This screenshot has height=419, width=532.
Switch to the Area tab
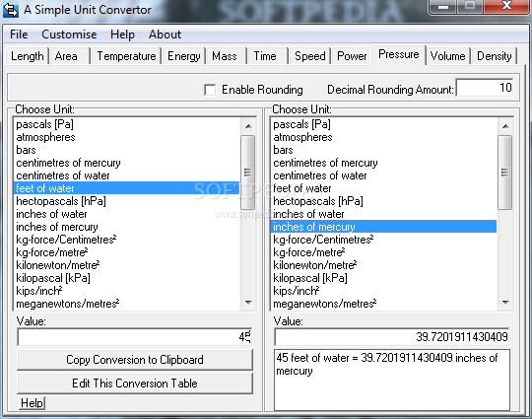[x=69, y=56]
